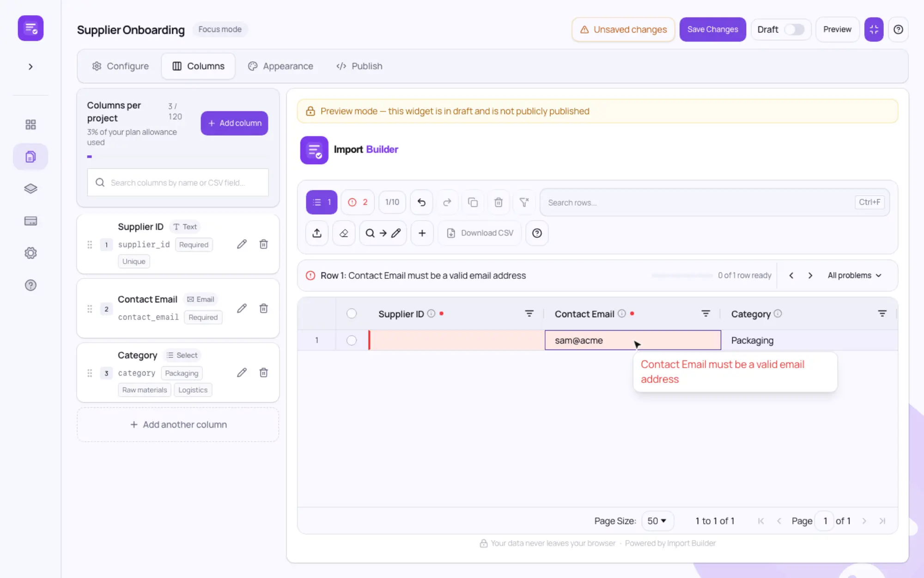Open find and replace tool
Screen dimensions: 924x578
(383, 233)
